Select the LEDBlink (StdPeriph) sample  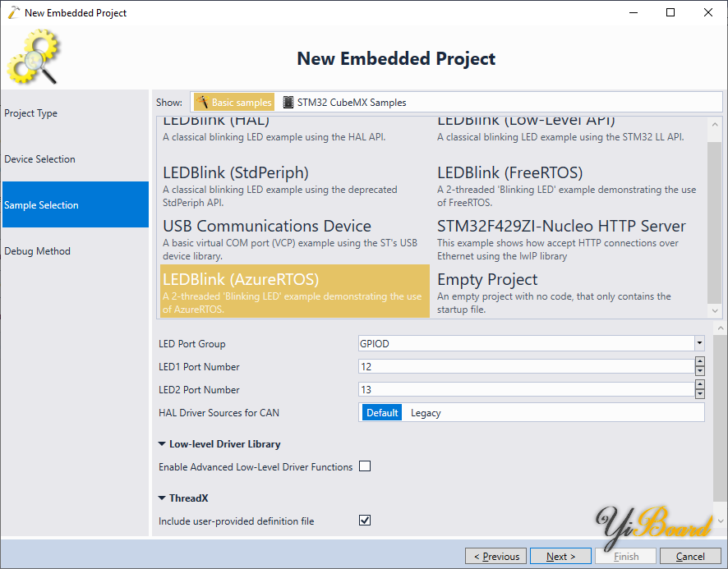(295, 185)
